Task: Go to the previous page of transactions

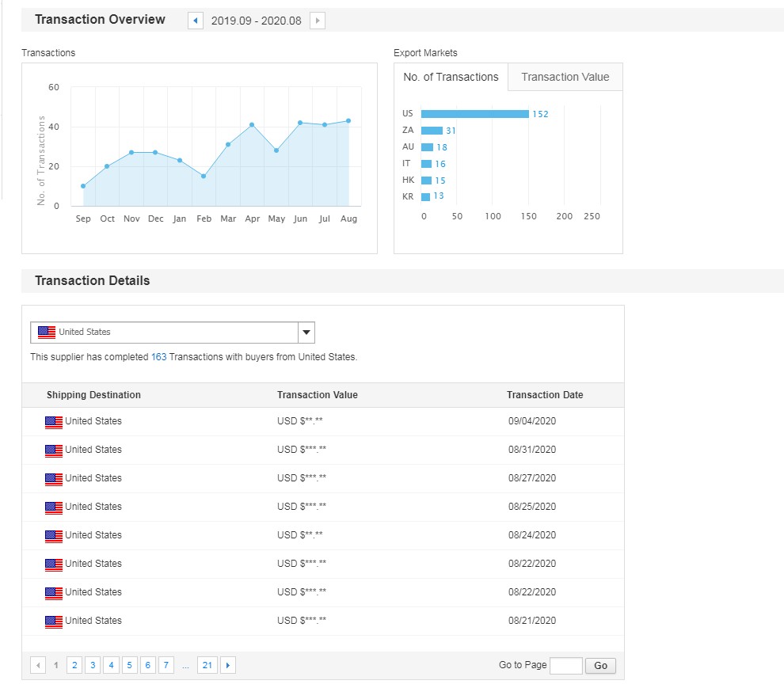Action: click(x=38, y=665)
